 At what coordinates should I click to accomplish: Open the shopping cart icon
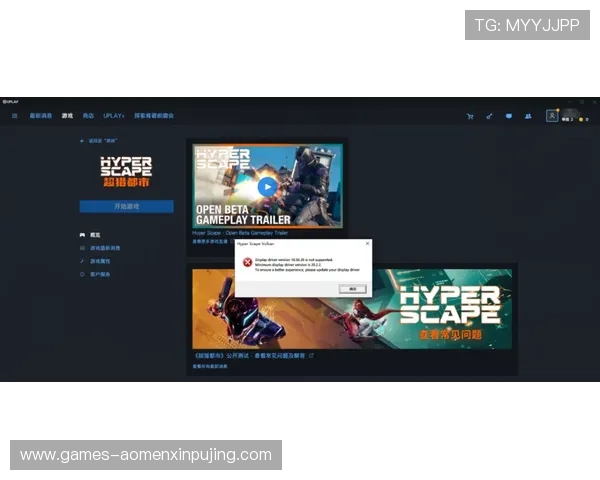coord(470,116)
